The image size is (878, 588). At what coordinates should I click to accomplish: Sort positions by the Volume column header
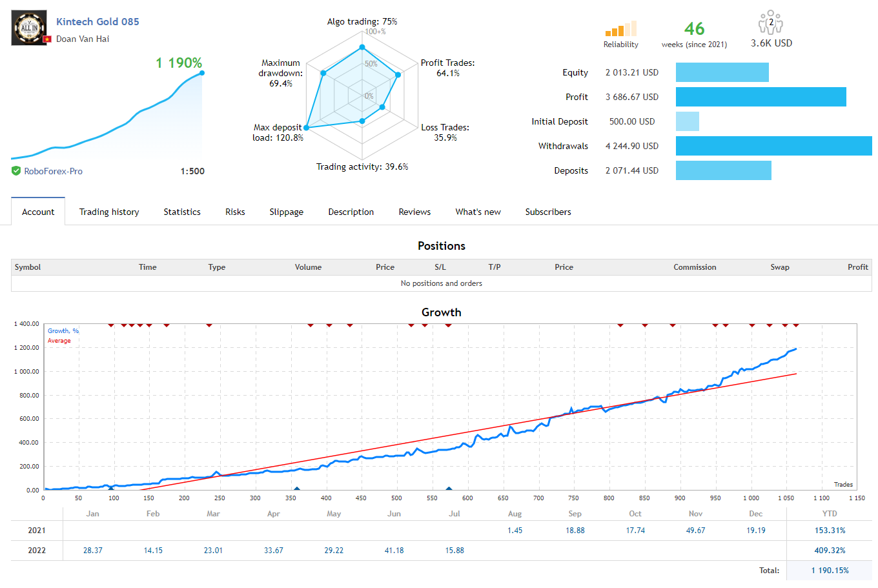click(308, 267)
